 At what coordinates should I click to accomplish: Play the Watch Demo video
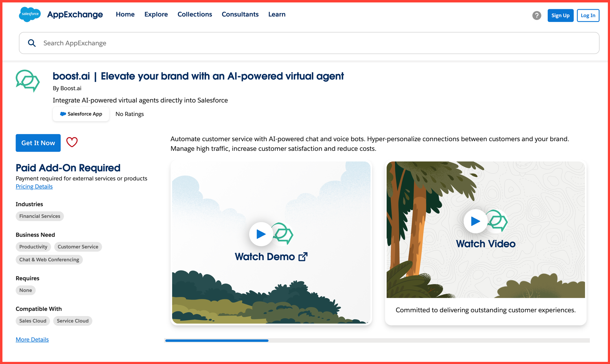pyautogui.click(x=261, y=234)
